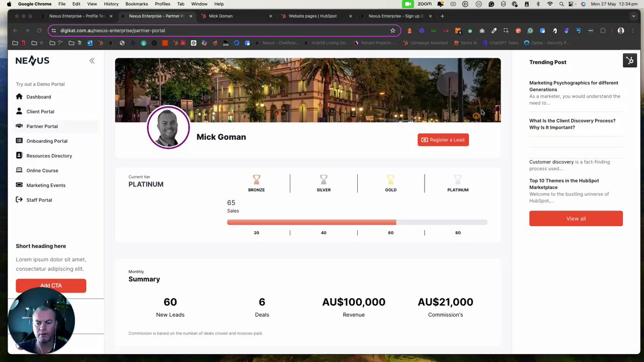Open the Recent Projects bookmark
Screen dimensions: 644x362
[x=375, y=43]
